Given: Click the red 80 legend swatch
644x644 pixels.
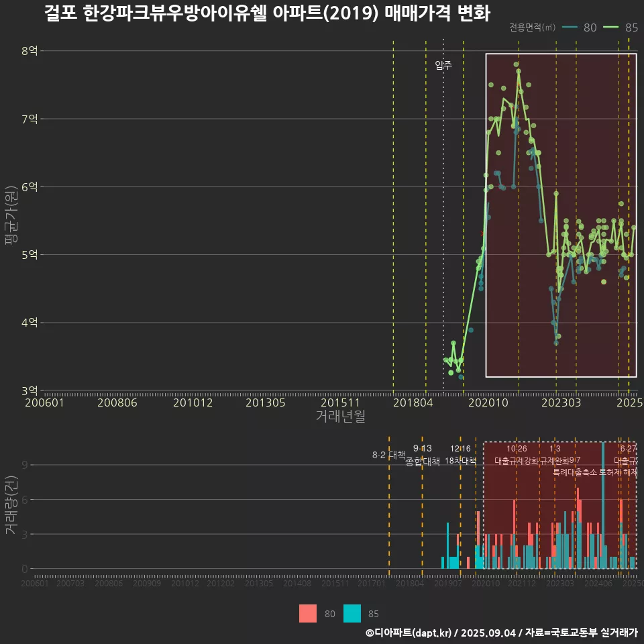Looking at the screenshot, I should 308,613.
